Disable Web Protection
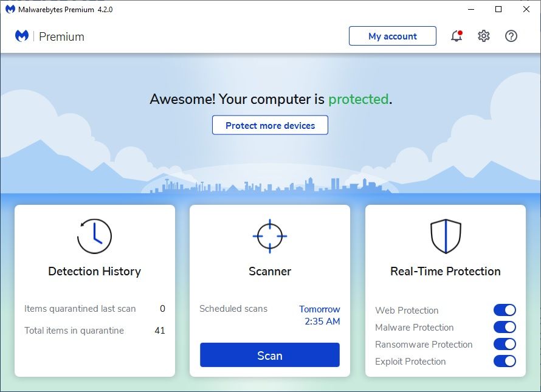The width and height of the screenshot is (541, 392). 505,310
